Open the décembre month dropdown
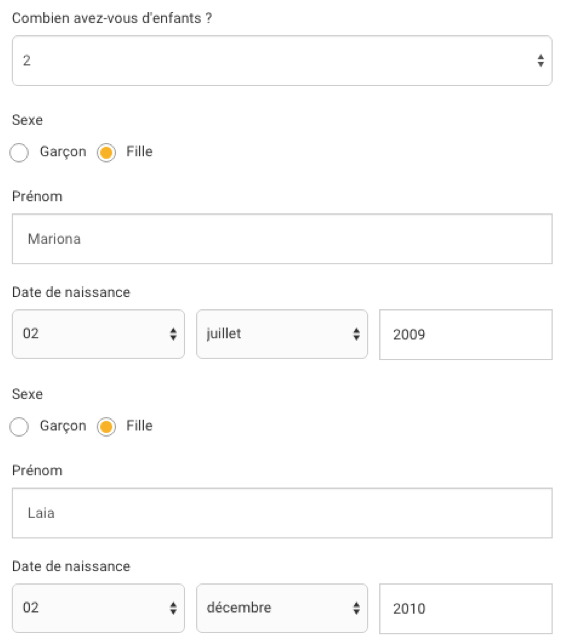The width and height of the screenshot is (566, 643). [x=282, y=608]
